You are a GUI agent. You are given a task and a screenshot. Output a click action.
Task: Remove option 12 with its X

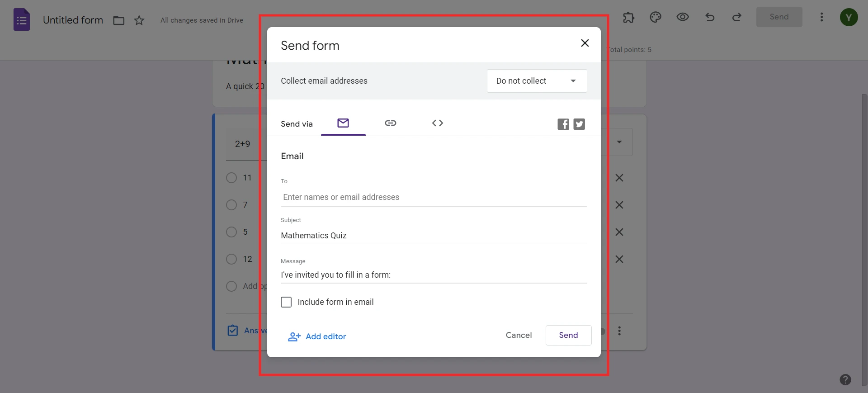(x=619, y=259)
